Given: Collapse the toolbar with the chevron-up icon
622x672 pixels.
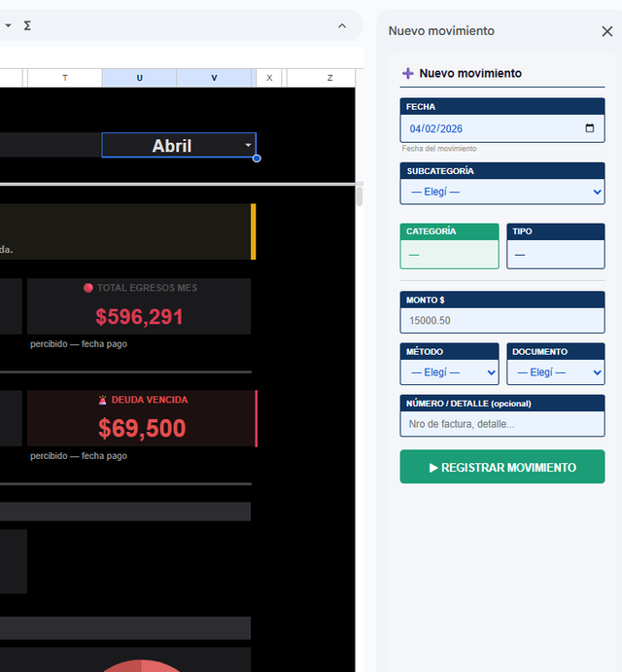Looking at the screenshot, I should (342, 25).
